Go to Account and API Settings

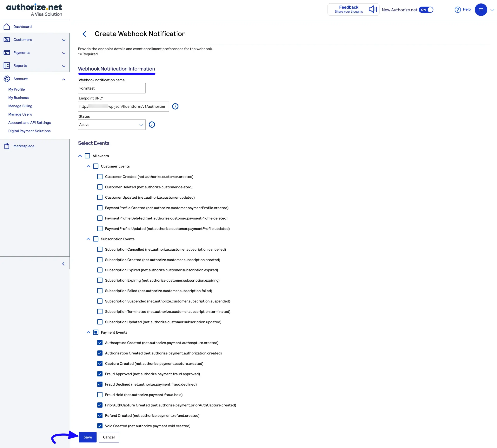(29, 122)
